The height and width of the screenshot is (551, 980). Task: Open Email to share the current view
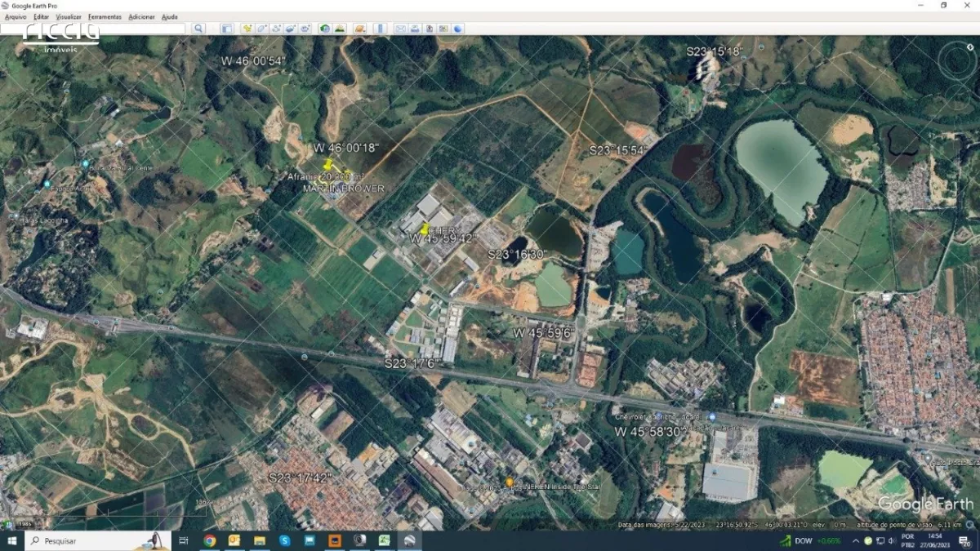[399, 29]
